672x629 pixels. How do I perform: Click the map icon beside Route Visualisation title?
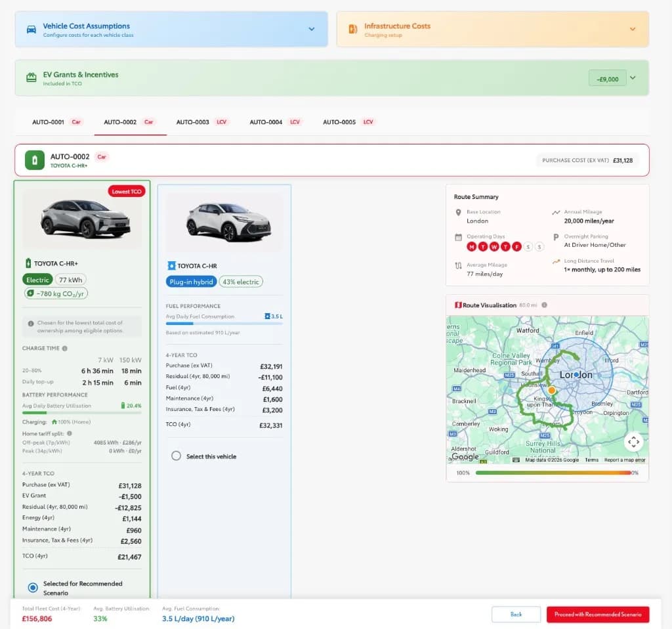(457, 305)
